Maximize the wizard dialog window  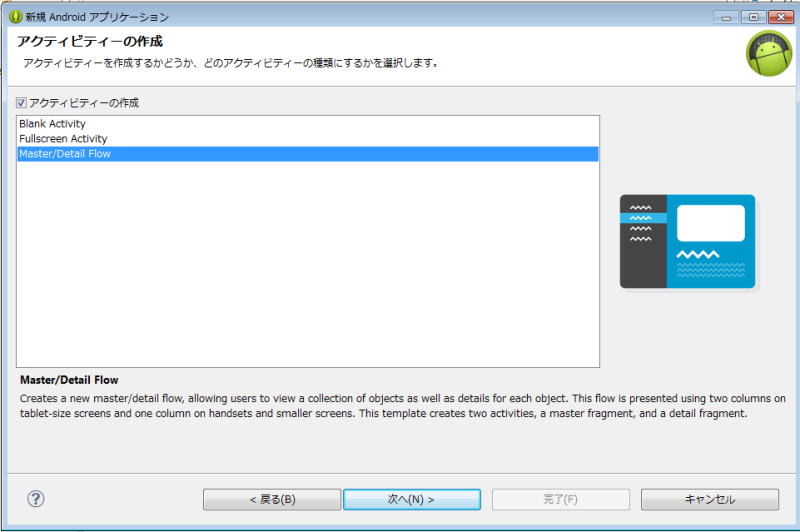753,17
